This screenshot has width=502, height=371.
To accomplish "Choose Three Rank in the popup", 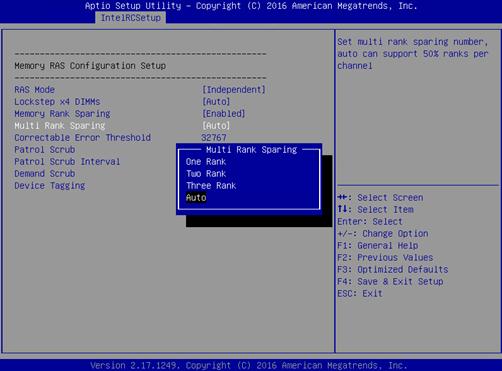I will click(x=211, y=186).
